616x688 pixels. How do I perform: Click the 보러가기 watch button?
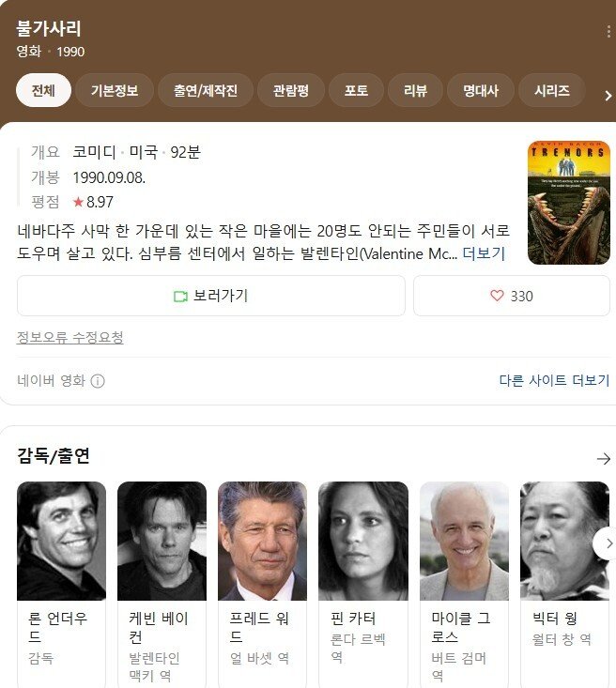[x=211, y=296]
